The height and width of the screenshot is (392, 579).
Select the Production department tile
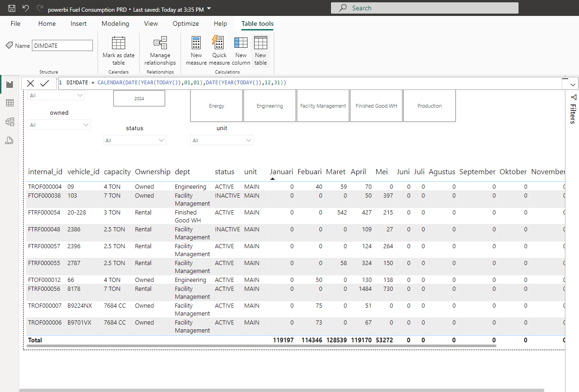pyautogui.click(x=429, y=106)
